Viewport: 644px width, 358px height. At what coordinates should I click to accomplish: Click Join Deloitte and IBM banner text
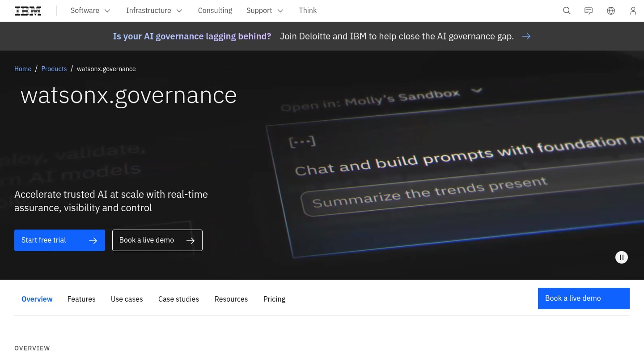tap(397, 36)
